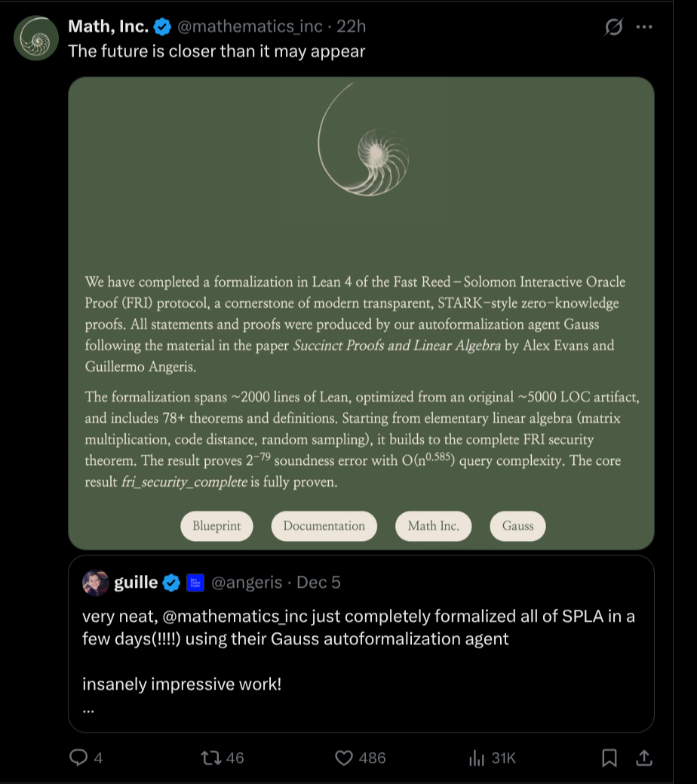The height and width of the screenshot is (784, 697).
Task: Click the Grok slashed-circle icon
Action: tap(614, 27)
